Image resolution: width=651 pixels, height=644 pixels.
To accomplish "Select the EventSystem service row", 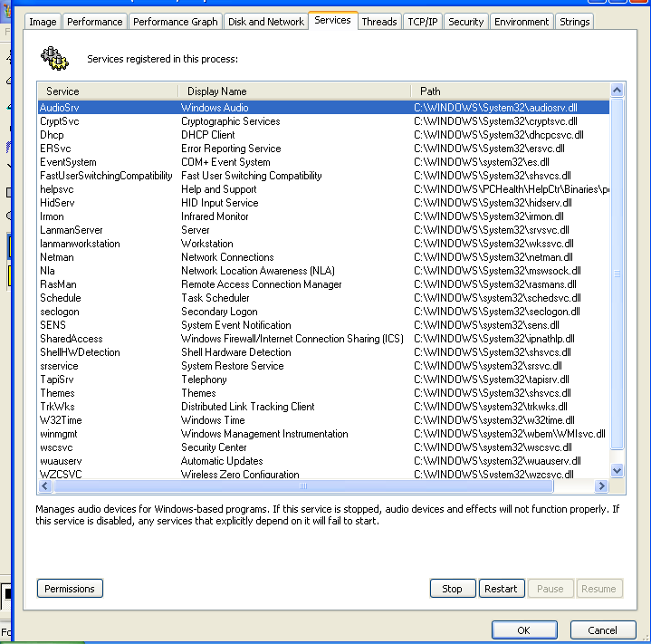I will 323,162.
